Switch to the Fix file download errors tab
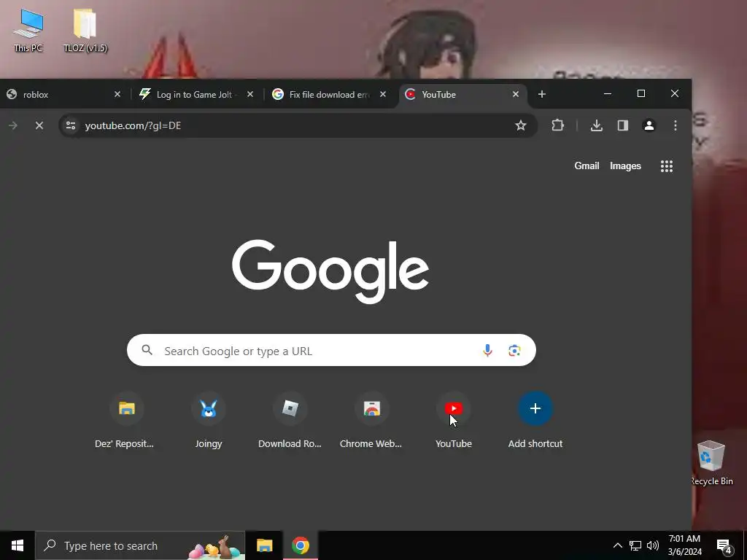 pyautogui.click(x=329, y=94)
